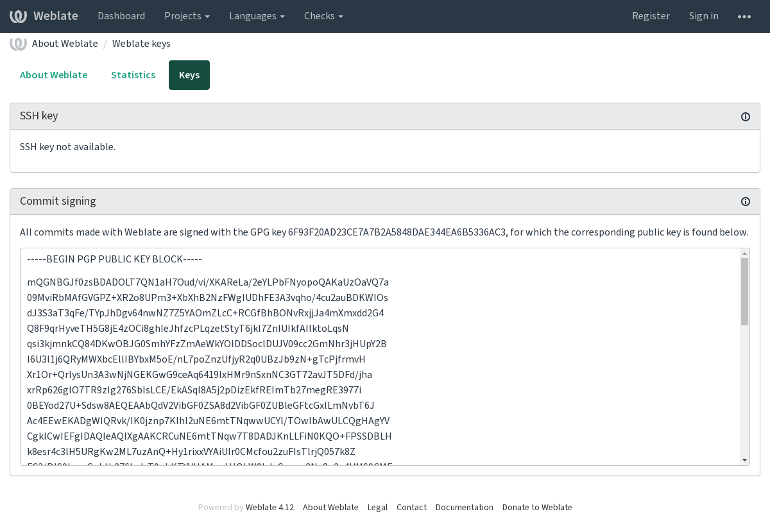Click key line starting with 0BEYod27U+Sdsw8AEQEAAb
This screenshot has width=770, height=532.
click(x=201, y=406)
